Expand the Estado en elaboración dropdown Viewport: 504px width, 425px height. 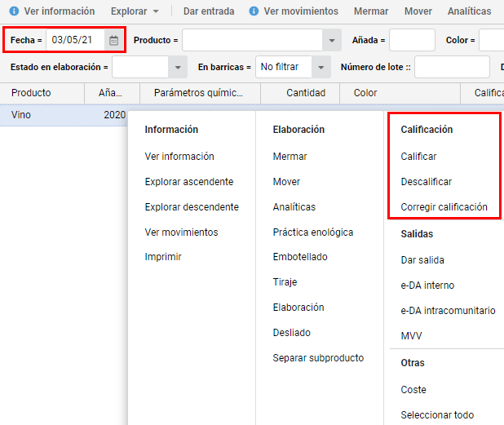[178, 67]
